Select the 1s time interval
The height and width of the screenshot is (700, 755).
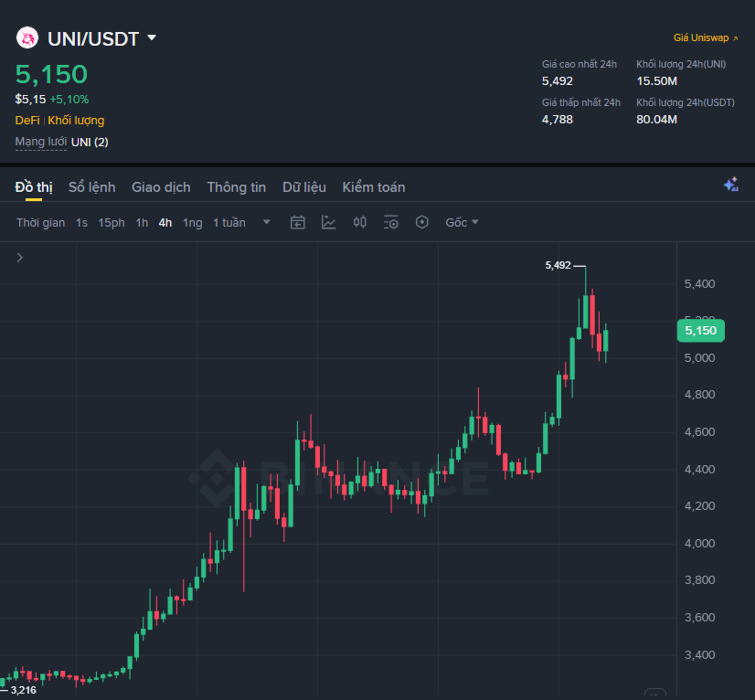82,223
